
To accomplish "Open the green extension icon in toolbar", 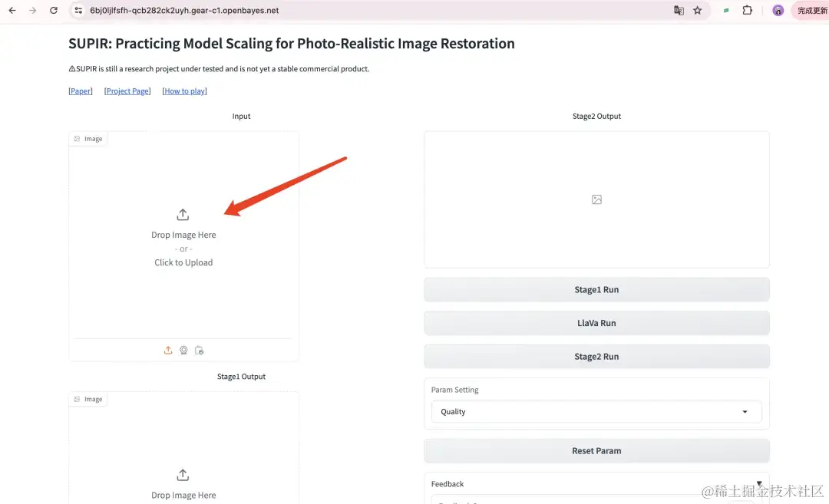I will [726, 10].
